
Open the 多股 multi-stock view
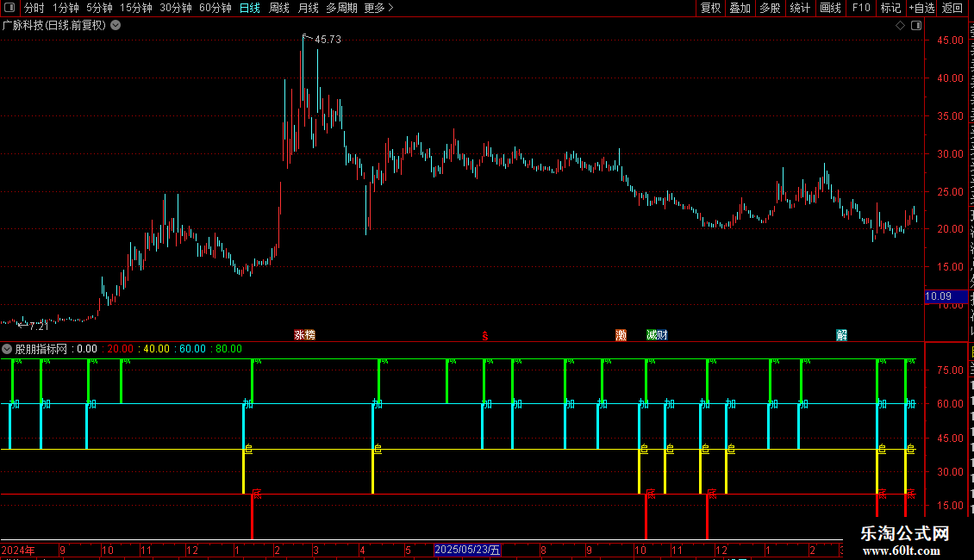[x=770, y=8]
